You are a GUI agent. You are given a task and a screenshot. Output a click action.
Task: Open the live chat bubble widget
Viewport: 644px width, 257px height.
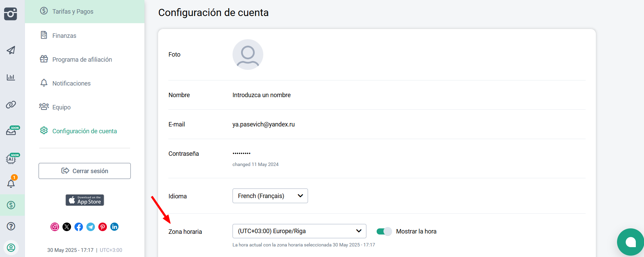click(x=630, y=242)
